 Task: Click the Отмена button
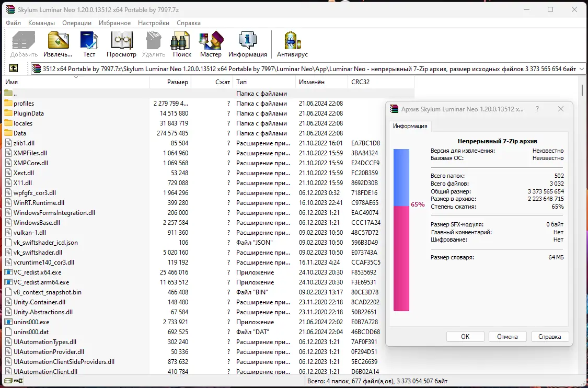pos(508,337)
